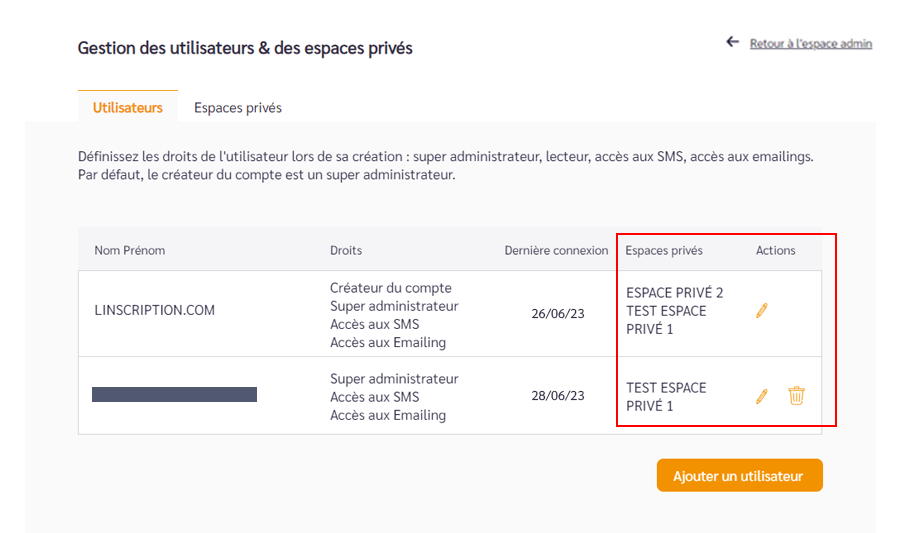Click the 28/06/23 last connection date
This screenshot has height=533, width=900.
tap(558, 395)
